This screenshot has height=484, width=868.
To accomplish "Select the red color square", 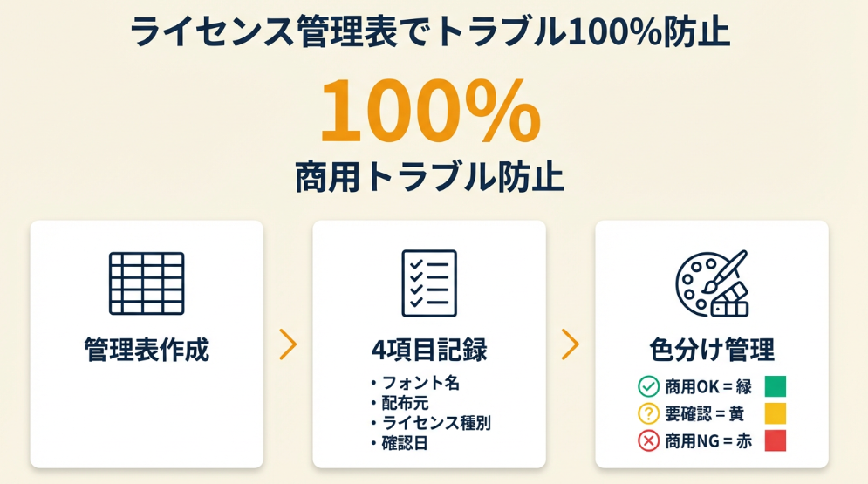I will [x=775, y=440].
